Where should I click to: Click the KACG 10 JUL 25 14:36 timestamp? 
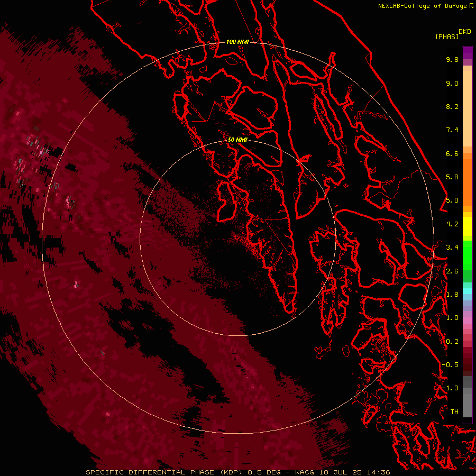tap(342, 472)
